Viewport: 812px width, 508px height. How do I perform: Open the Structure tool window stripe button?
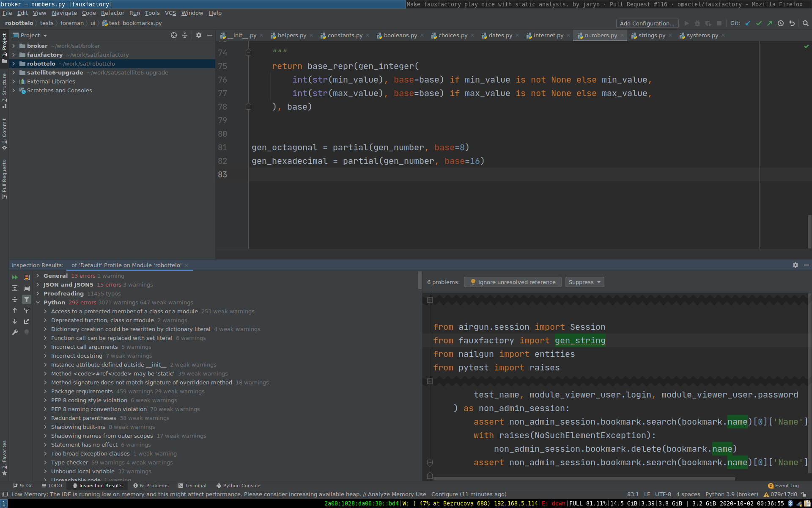click(x=4, y=89)
